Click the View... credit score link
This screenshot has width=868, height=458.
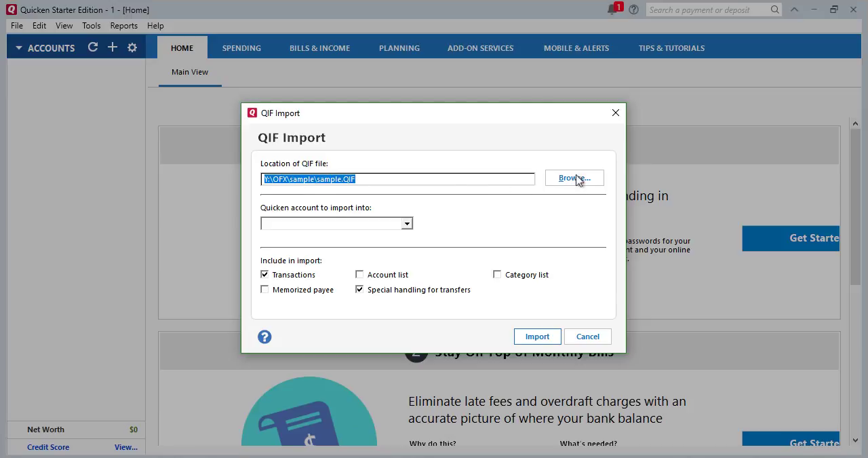[x=126, y=447]
